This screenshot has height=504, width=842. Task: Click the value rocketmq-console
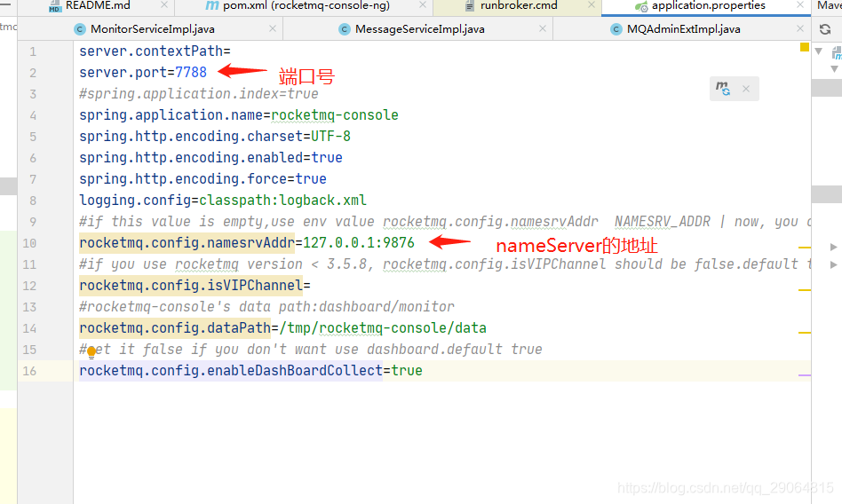point(335,114)
